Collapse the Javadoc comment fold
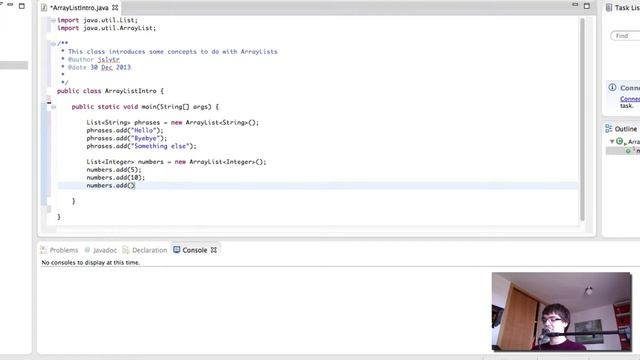Screen dimensions: 640x360 (x=53, y=44)
